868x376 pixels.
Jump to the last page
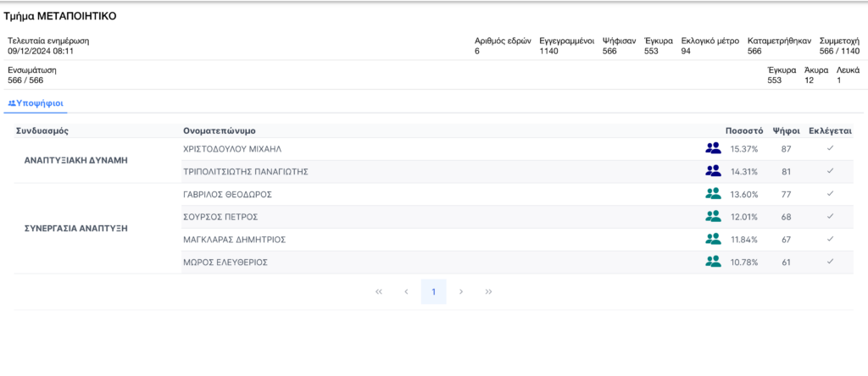click(x=489, y=292)
